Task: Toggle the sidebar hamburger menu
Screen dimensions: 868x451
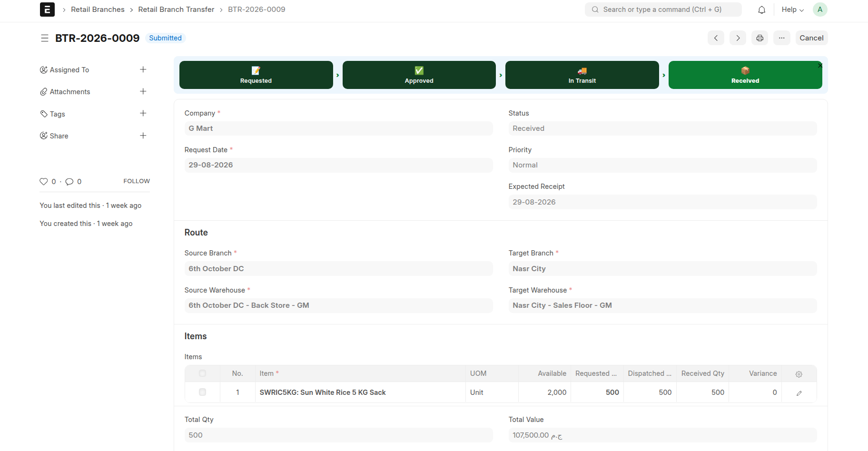Action: 45,38
